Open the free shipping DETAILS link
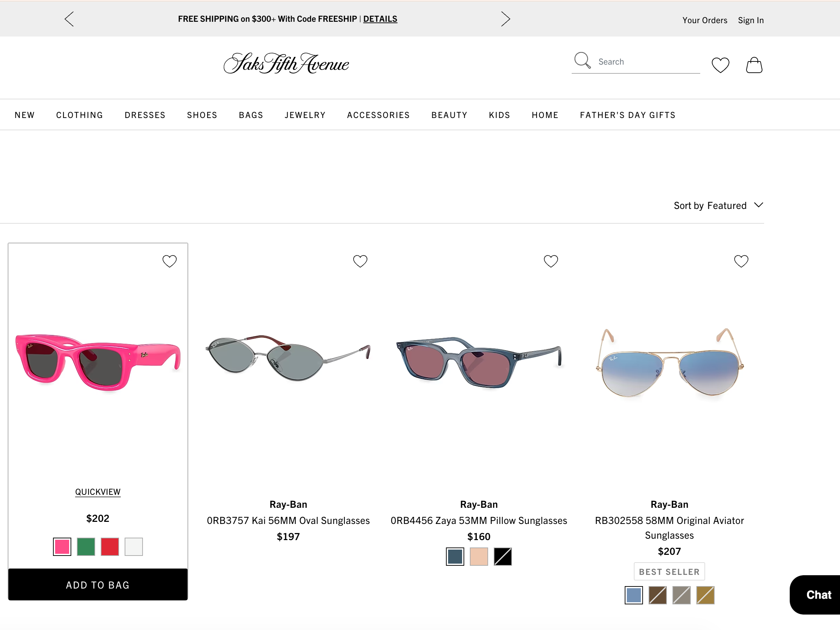 click(380, 19)
